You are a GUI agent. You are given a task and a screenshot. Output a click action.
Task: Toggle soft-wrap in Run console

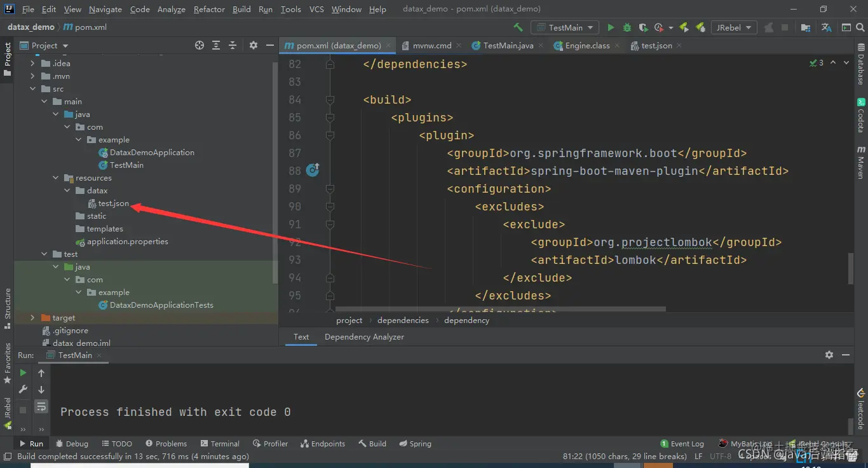41,406
